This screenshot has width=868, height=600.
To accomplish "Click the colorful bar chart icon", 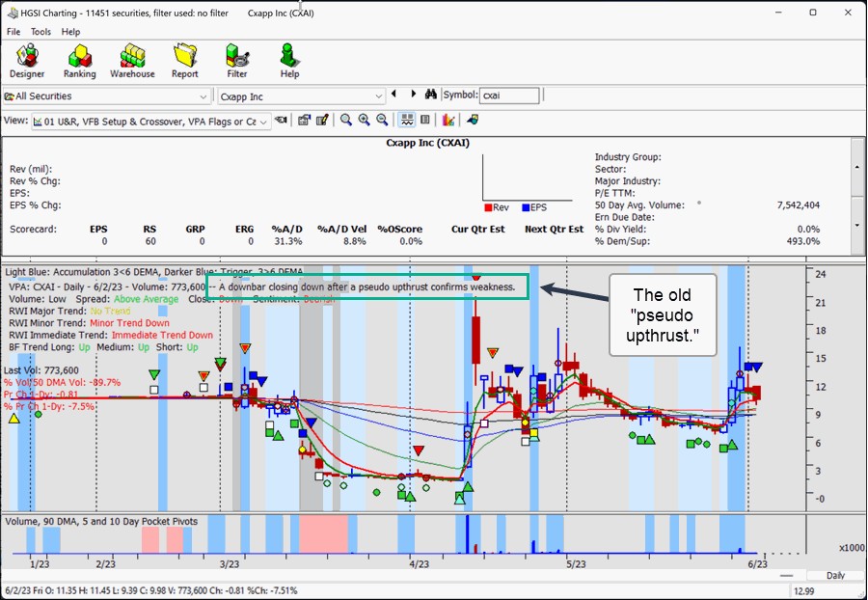I will click(448, 120).
